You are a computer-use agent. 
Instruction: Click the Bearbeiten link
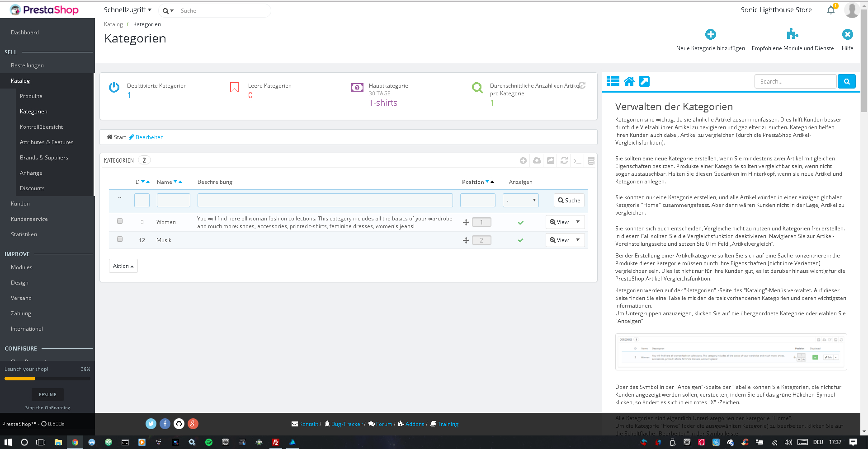pyautogui.click(x=146, y=137)
